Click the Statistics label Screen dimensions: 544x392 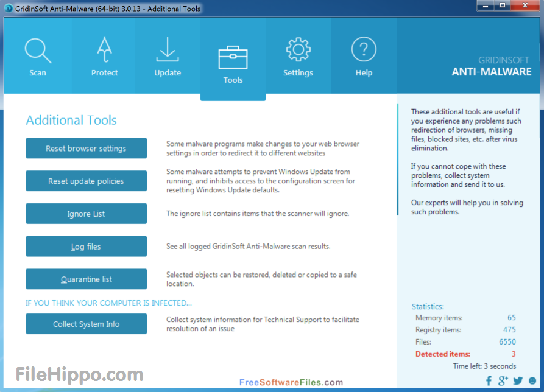428,306
